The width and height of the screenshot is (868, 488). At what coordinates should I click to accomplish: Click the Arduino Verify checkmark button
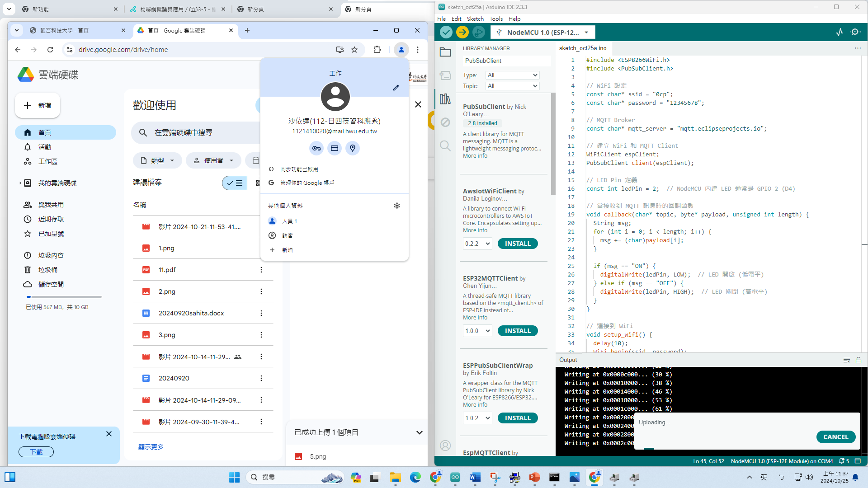click(x=446, y=32)
